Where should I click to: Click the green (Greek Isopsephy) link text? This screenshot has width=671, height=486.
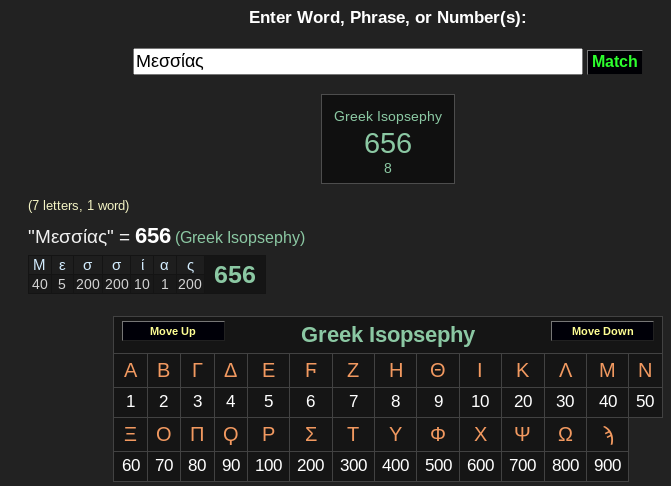click(240, 238)
